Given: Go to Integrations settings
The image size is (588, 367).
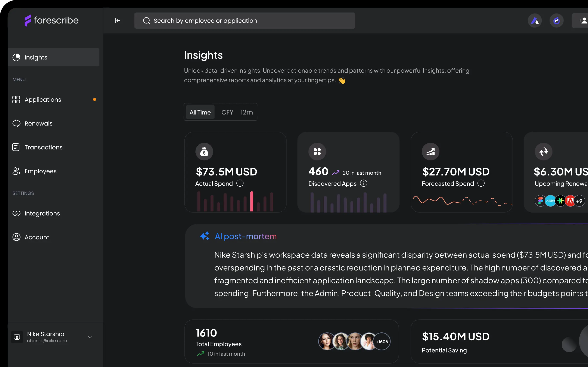Looking at the screenshot, I should click(42, 213).
